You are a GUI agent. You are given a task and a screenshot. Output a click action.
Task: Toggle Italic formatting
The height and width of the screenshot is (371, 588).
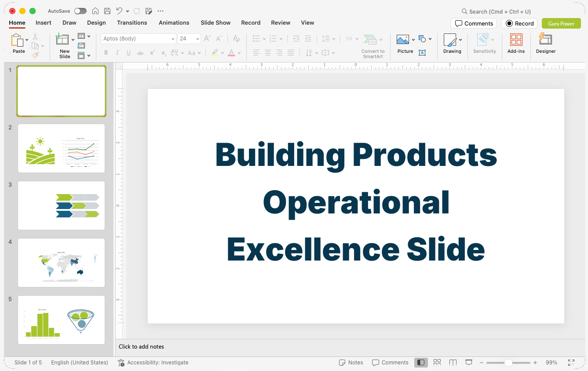(117, 53)
